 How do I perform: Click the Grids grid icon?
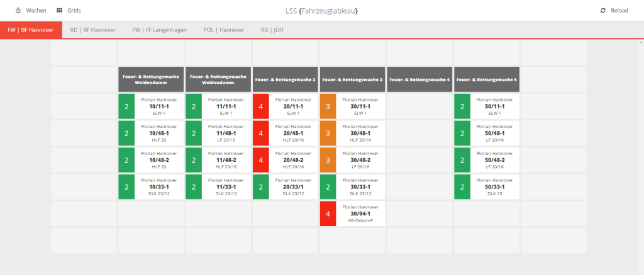pyautogui.click(x=59, y=11)
